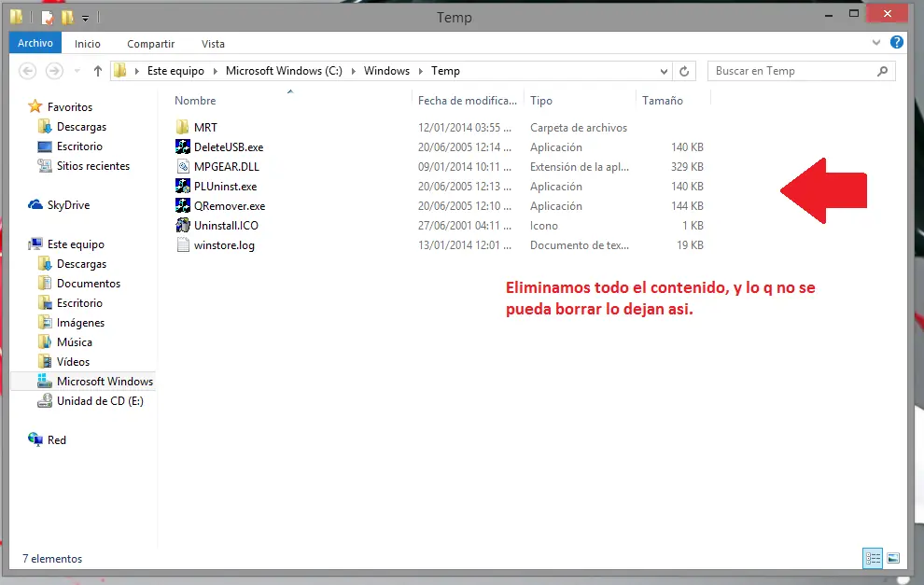The image size is (924, 585).
Task: Open Documentos in the navigation pane
Action: (89, 284)
